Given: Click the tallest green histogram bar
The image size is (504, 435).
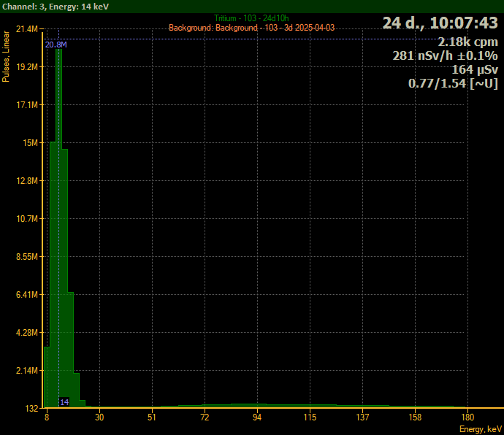Looking at the screenshot, I should 58,219.
